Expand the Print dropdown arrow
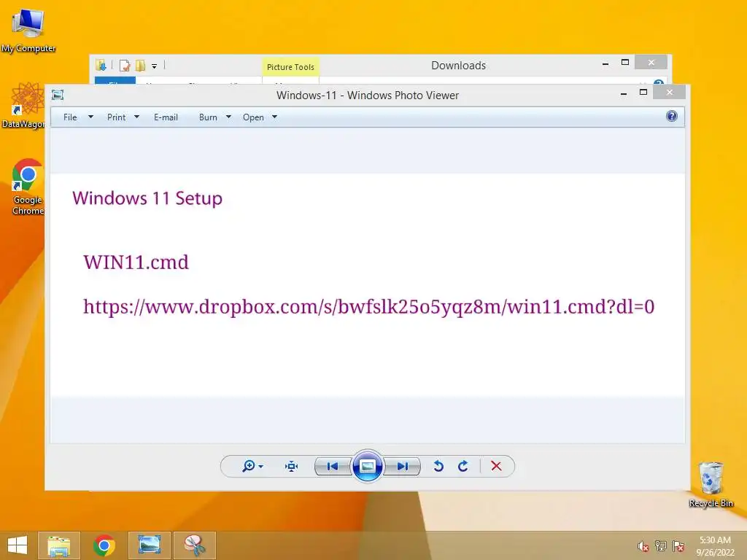 (x=136, y=117)
